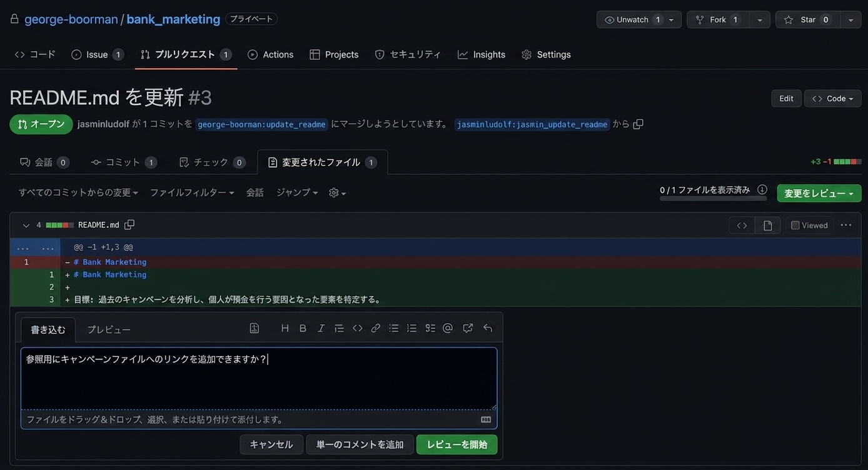Click inside the review comment text area
868x470 pixels.
click(x=259, y=379)
